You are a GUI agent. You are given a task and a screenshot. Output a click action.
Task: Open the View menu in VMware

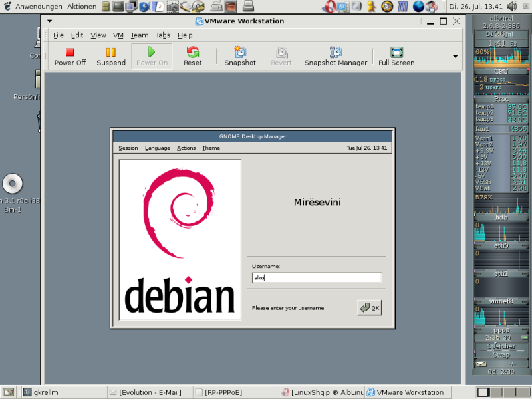tap(98, 35)
